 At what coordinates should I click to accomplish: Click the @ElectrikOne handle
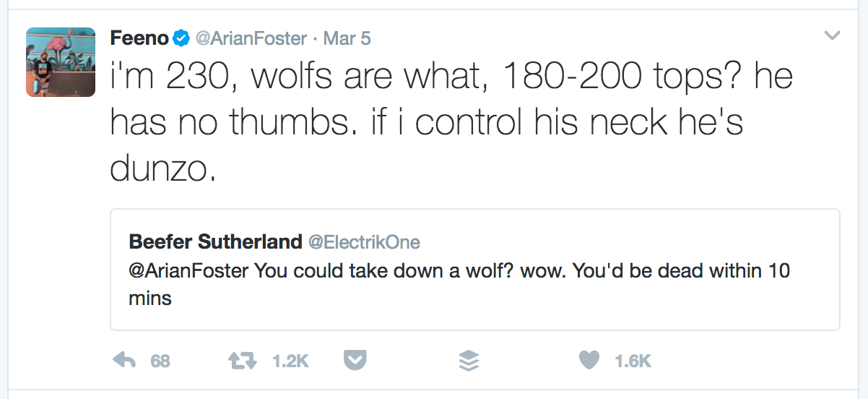[364, 241]
